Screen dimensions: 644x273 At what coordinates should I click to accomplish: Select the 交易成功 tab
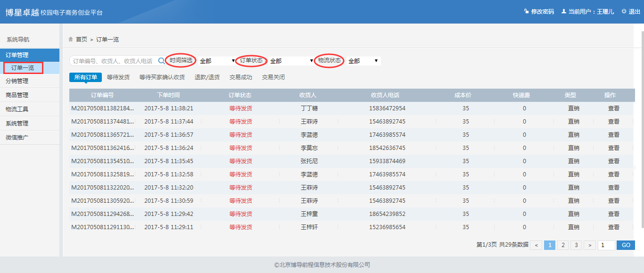(x=240, y=77)
